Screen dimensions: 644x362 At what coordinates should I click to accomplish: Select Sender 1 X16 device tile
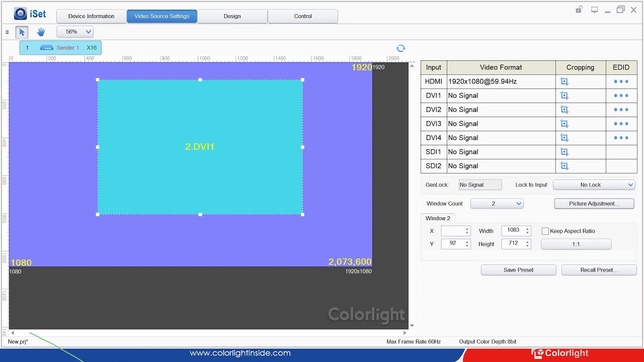(x=60, y=48)
